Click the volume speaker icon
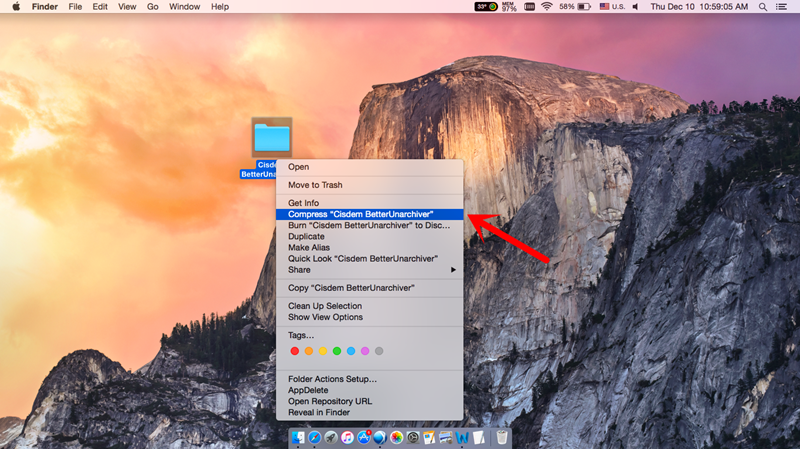This screenshot has width=800, height=449. [x=636, y=7]
